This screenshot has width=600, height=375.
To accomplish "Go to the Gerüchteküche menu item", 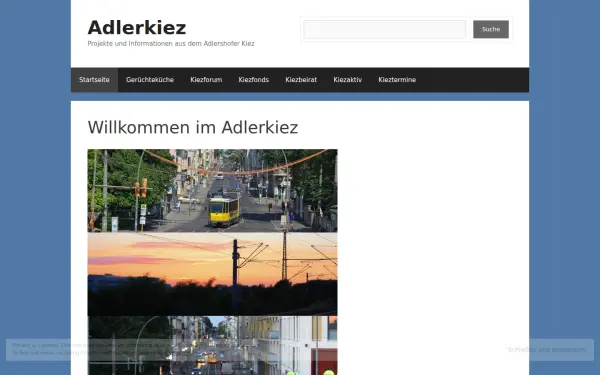I will [x=150, y=80].
